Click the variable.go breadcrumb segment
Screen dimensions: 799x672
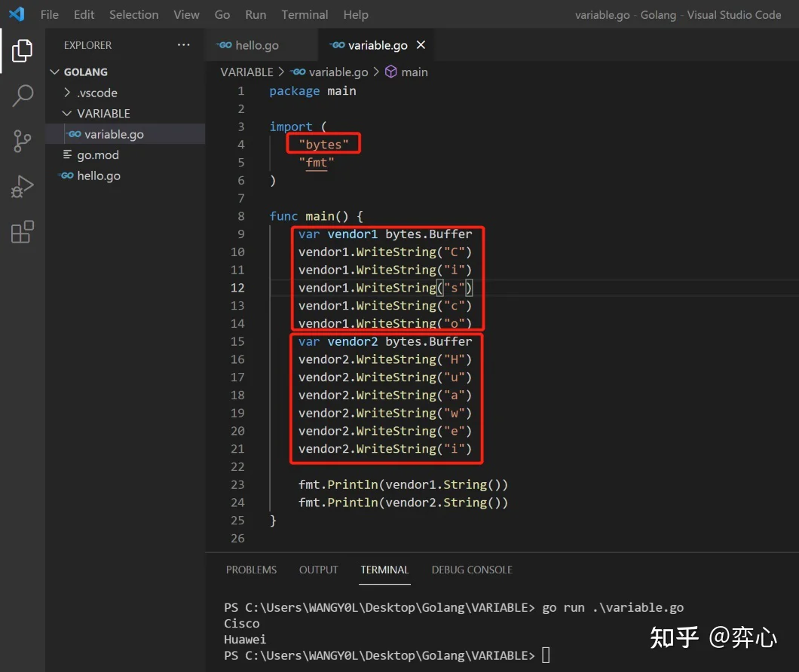(x=338, y=72)
